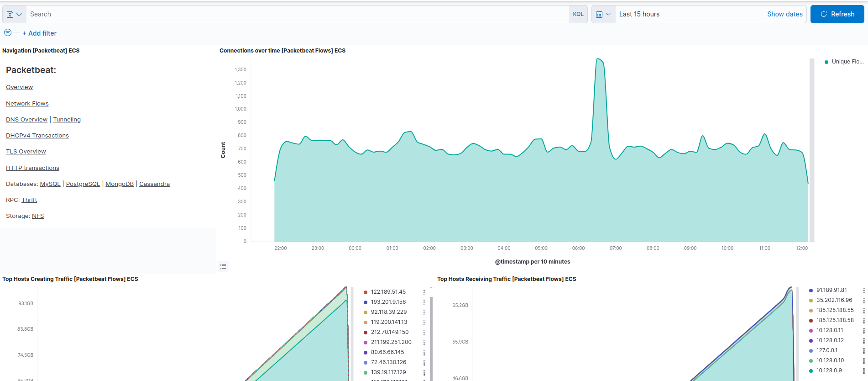Open the DNS Overview link

click(x=26, y=120)
